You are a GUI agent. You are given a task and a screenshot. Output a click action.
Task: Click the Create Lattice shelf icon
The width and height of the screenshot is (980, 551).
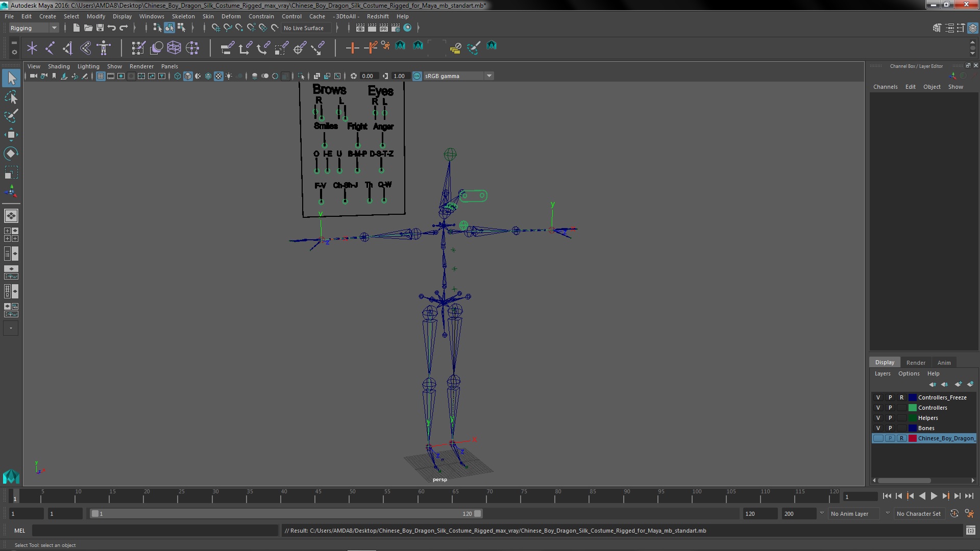174,48
